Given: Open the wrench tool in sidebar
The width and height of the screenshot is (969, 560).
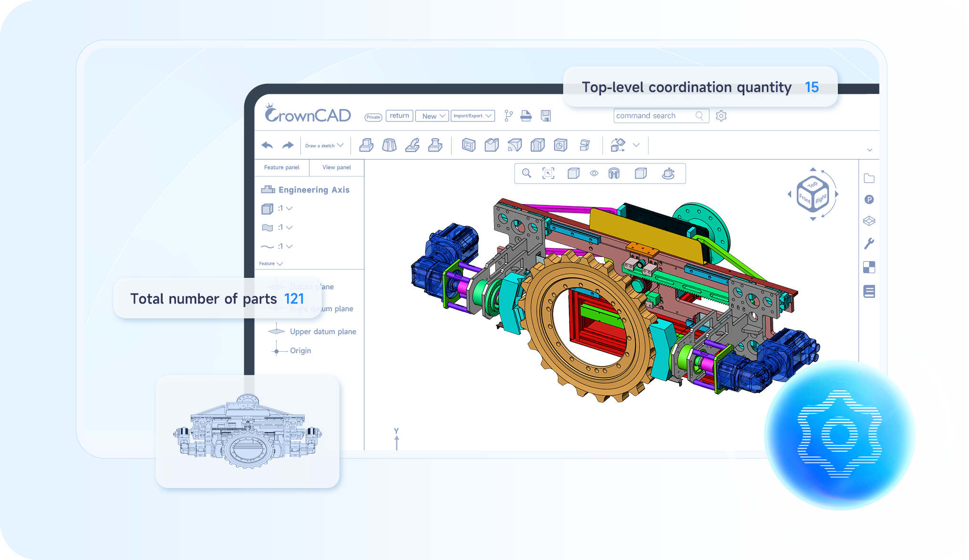Looking at the screenshot, I should coord(869,244).
